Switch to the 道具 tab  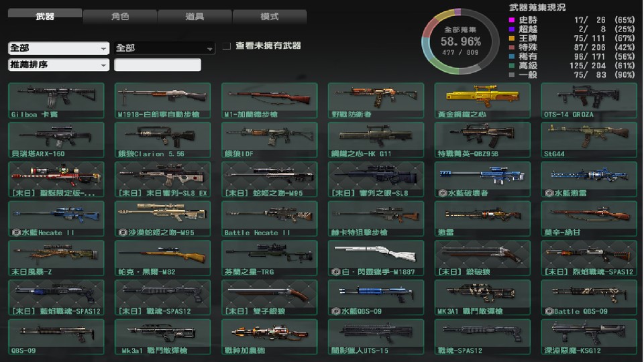[195, 16]
